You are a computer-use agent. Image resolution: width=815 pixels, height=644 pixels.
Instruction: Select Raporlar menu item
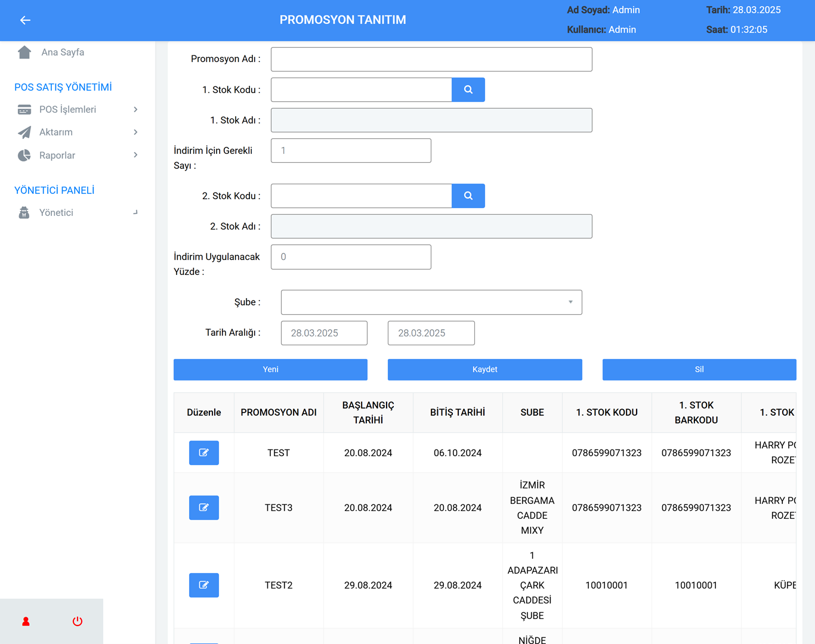point(57,156)
